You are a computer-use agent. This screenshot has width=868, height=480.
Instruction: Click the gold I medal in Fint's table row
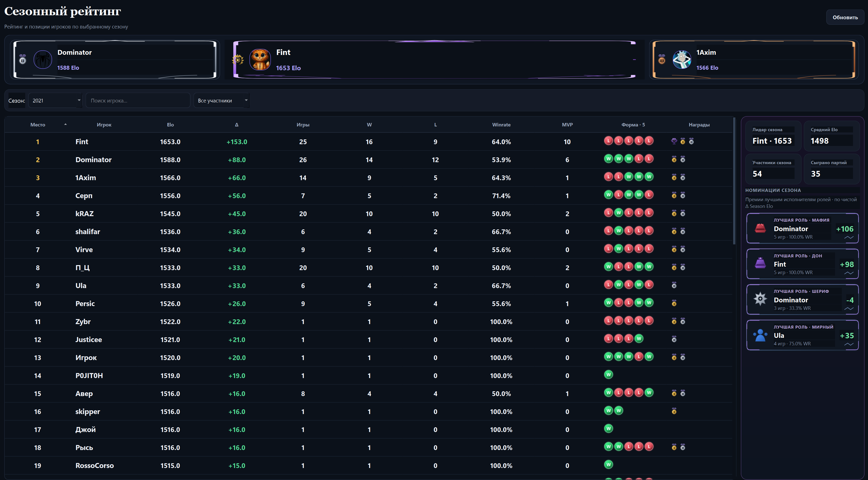point(683,141)
